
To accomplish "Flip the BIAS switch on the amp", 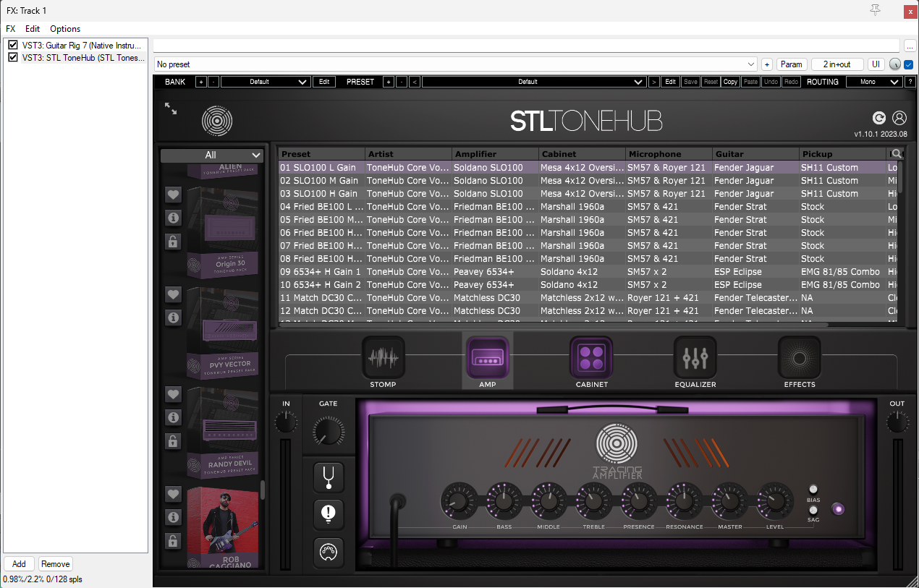I will click(813, 490).
